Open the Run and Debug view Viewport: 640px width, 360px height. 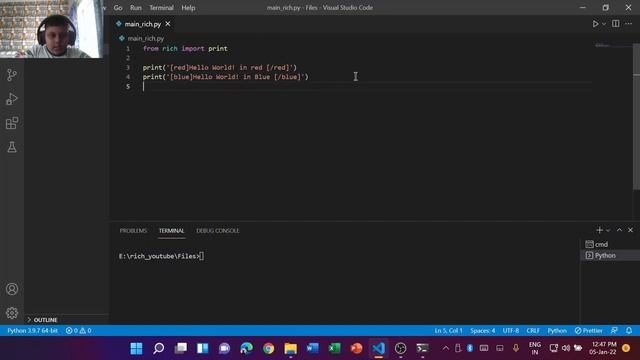12,99
